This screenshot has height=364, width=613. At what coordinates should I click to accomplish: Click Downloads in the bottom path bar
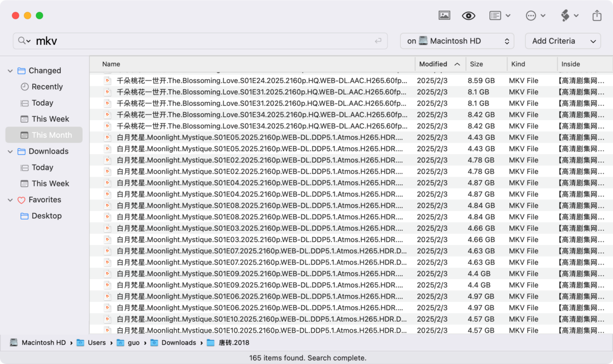173,343
